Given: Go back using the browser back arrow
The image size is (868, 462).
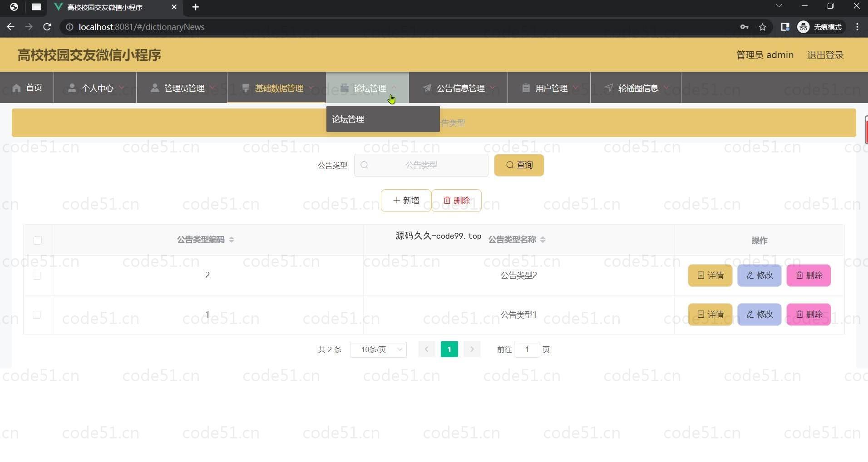Looking at the screenshot, I should point(11,27).
